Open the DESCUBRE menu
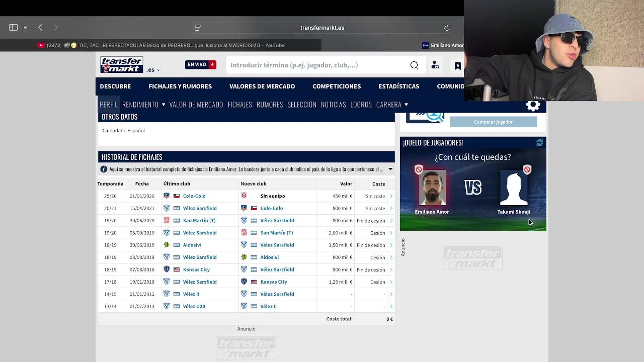 [115, 86]
